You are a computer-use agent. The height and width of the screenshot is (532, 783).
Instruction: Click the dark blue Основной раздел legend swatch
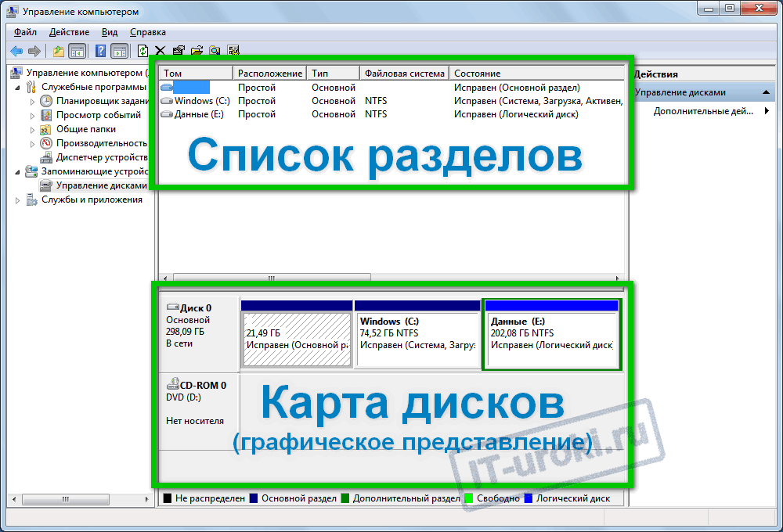(x=254, y=498)
